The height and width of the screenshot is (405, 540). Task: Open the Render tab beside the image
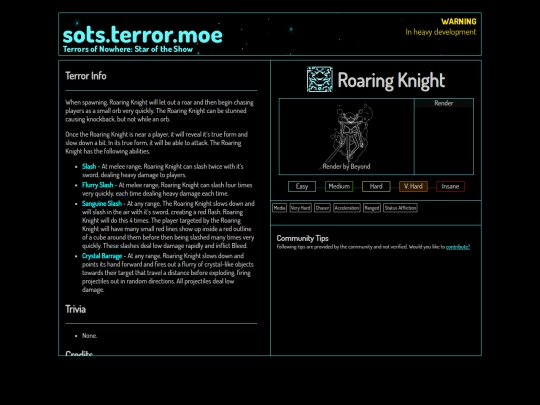point(444,103)
